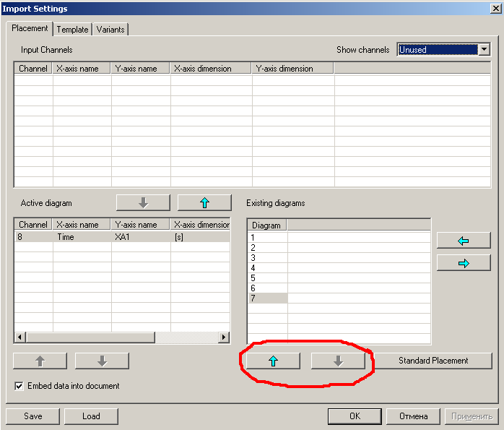
Task: Click the cyan left arrow beside Existing diagrams
Action: 464,240
